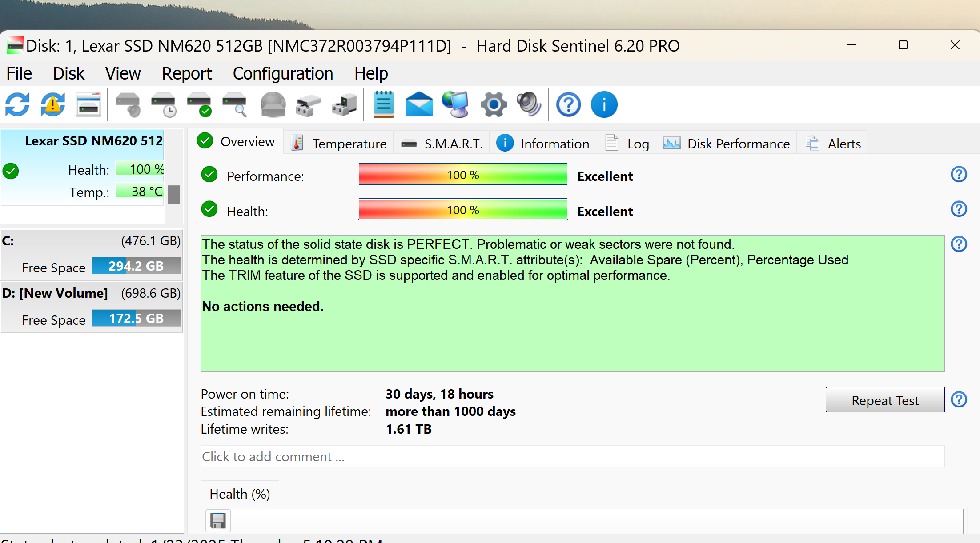The width and height of the screenshot is (980, 543).
Task: Select the Overview tab
Action: click(237, 142)
